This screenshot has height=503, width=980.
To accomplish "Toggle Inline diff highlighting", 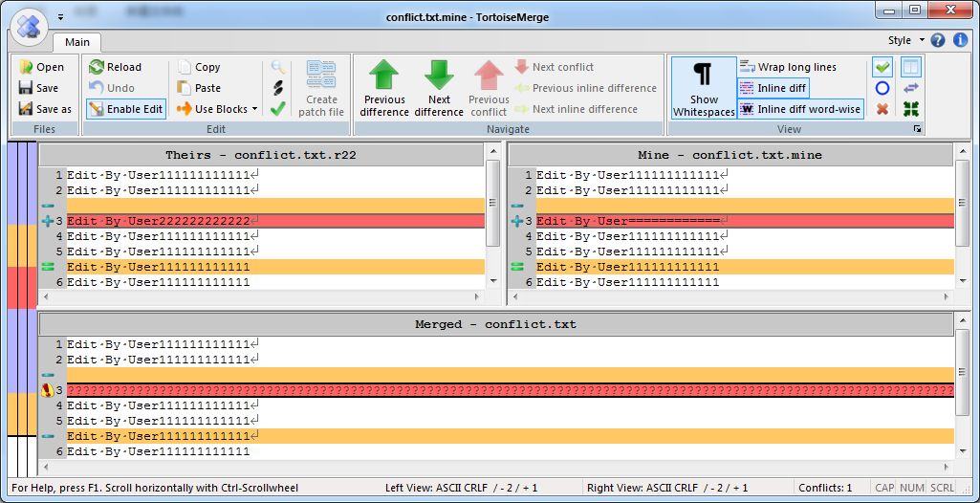I will 773,88.
